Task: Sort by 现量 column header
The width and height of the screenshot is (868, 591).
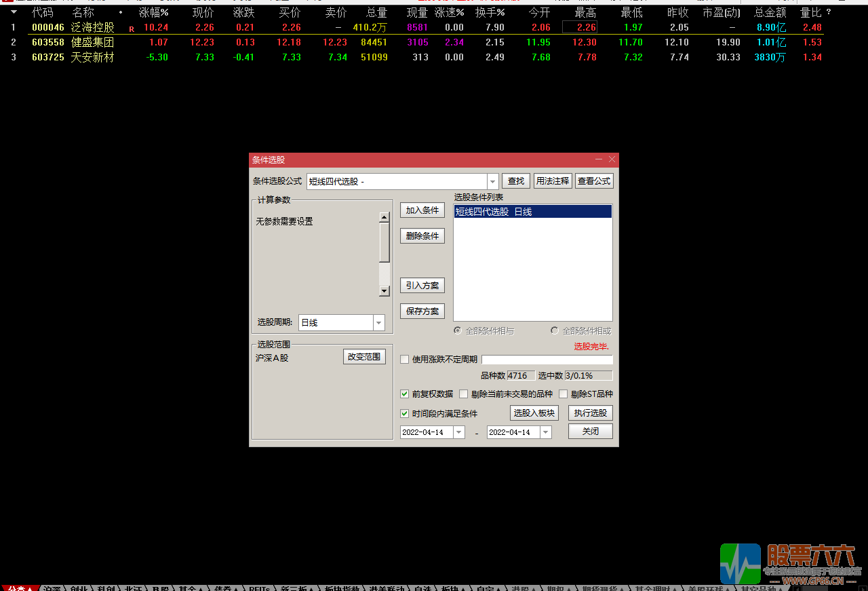Action: point(418,12)
